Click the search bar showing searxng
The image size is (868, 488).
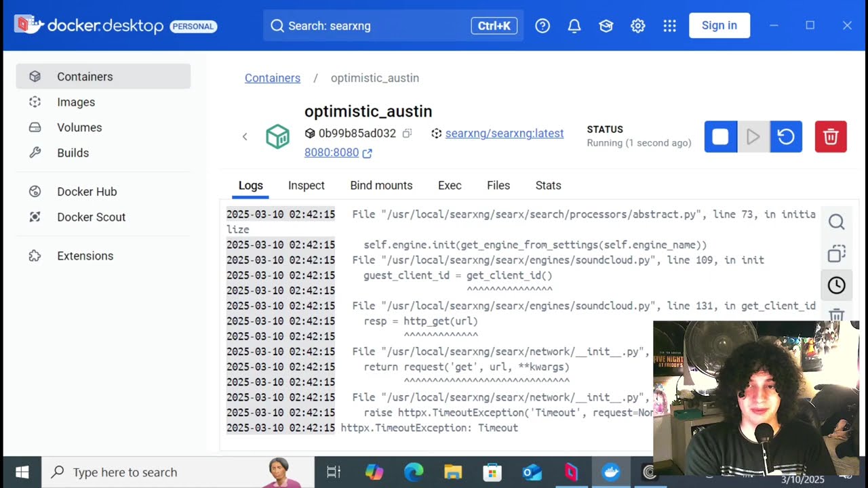point(393,26)
